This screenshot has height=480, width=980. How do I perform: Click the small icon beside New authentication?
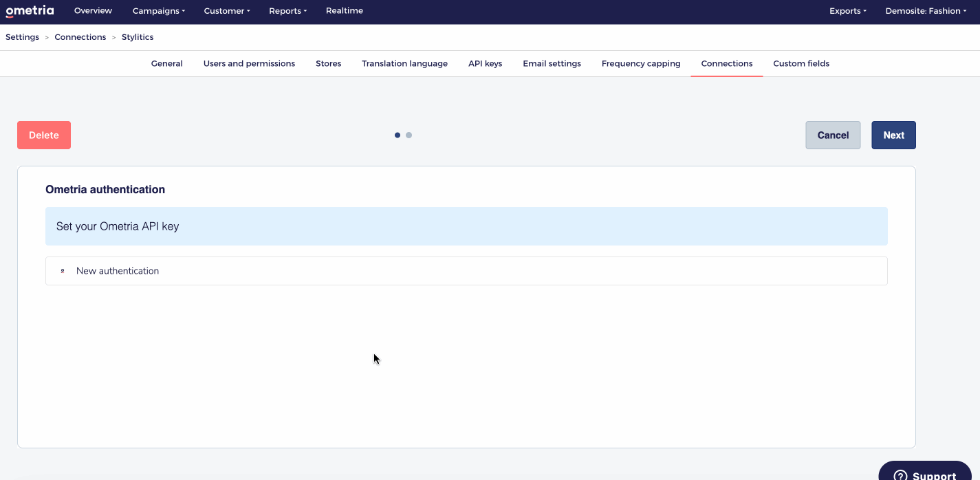click(x=63, y=271)
